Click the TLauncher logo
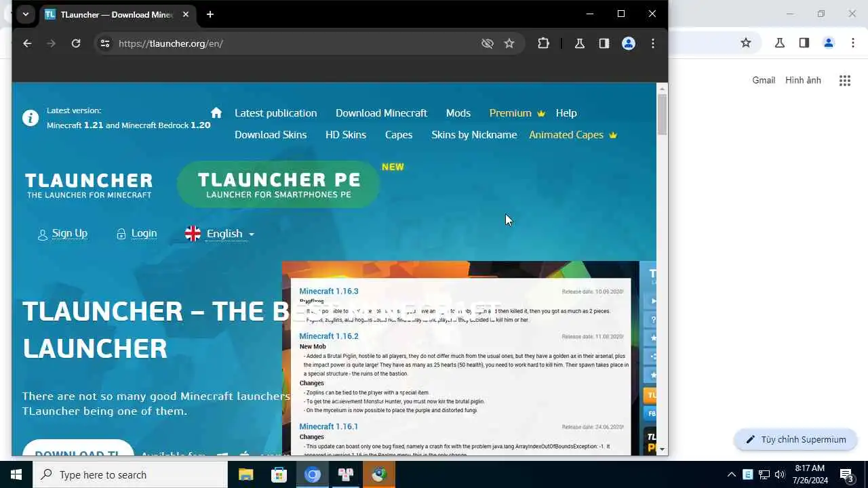The width and height of the screenshot is (868, 488). [89, 185]
